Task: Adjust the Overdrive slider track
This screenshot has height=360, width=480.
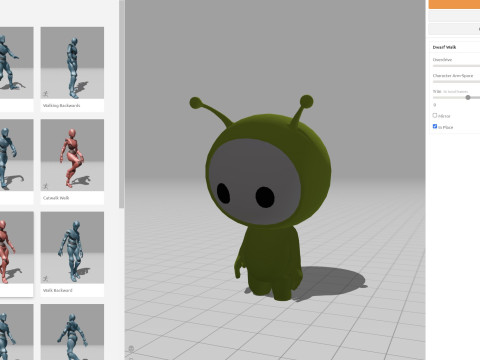Action: pyautogui.click(x=456, y=66)
